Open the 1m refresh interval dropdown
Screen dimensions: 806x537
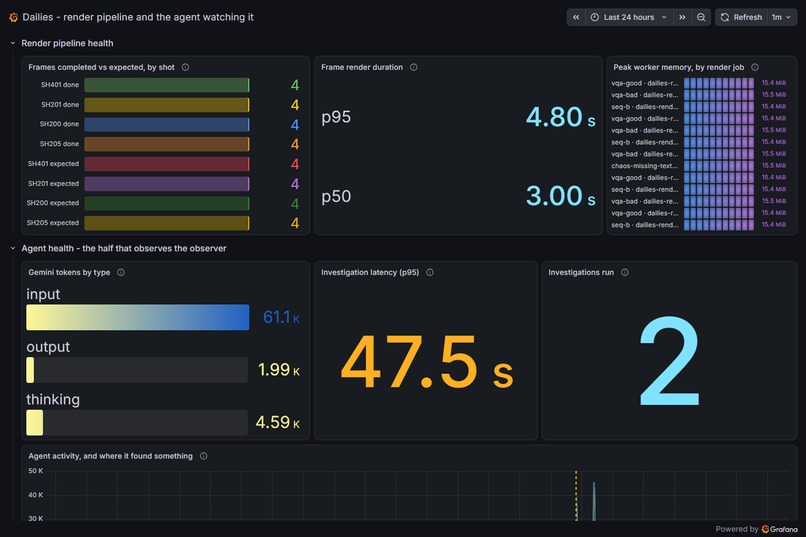[x=781, y=17]
